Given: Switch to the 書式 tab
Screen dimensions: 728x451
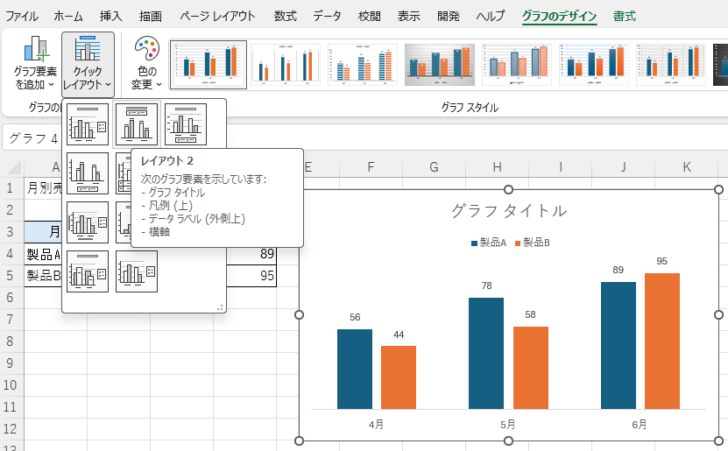Looking at the screenshot, I should tap(624, 16).
